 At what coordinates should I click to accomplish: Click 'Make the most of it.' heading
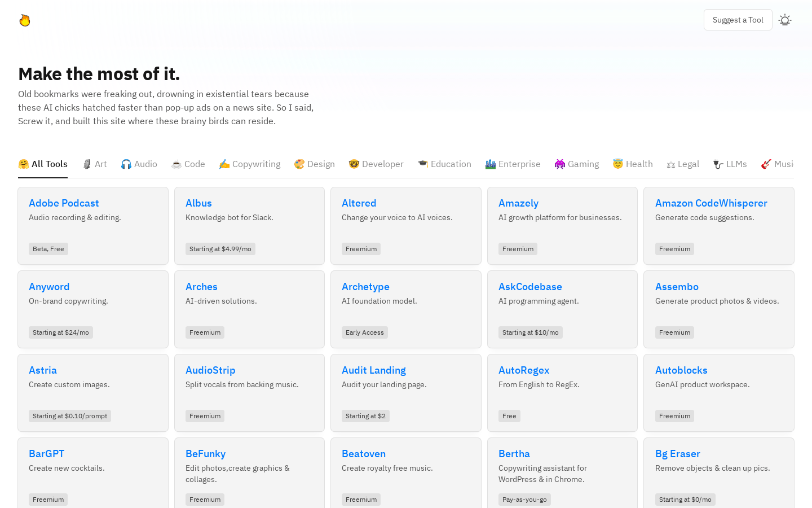point(99,74)
